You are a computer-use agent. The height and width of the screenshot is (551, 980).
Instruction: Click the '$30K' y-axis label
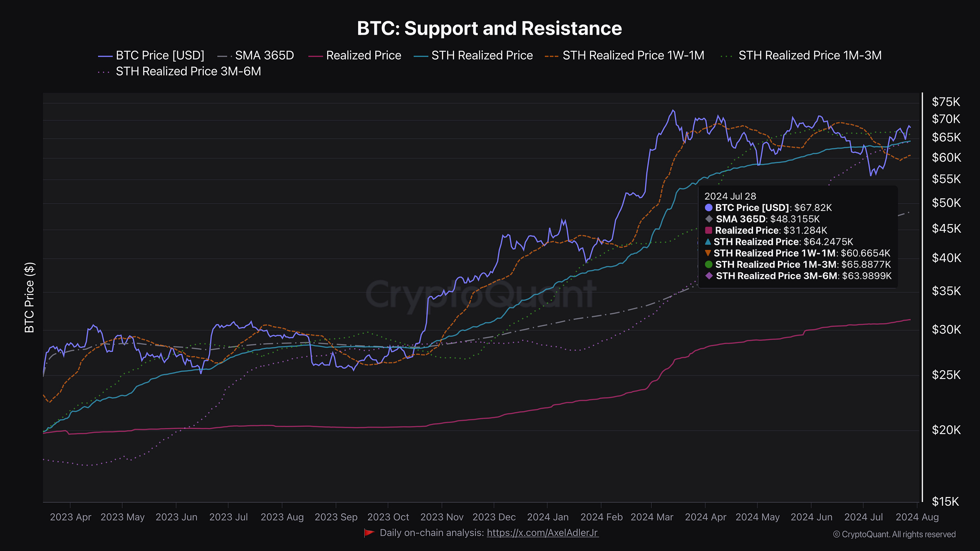(x=946, y=329)
